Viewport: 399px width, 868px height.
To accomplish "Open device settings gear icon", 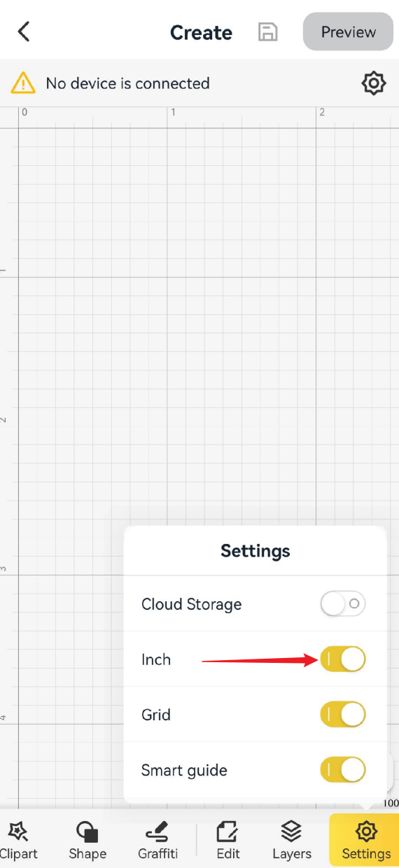I will pyautogui.click(x=374, y=83).
